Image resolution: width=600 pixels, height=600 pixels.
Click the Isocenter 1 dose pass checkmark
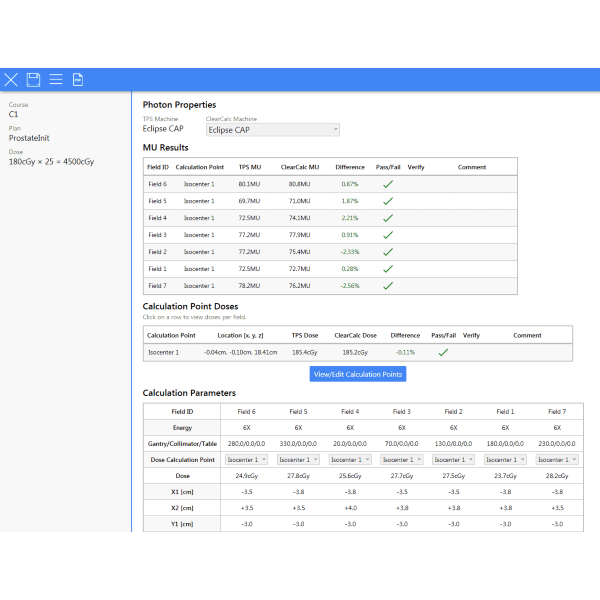point(443,352)
